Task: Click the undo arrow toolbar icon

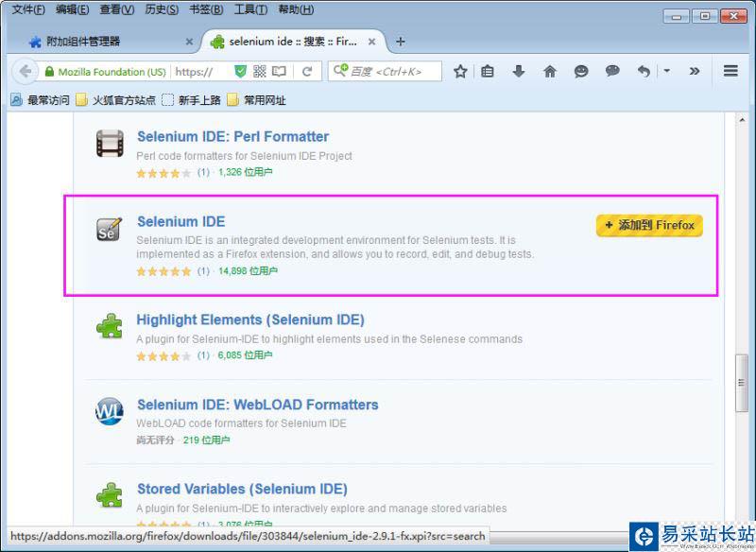Action: pos(644,71)
